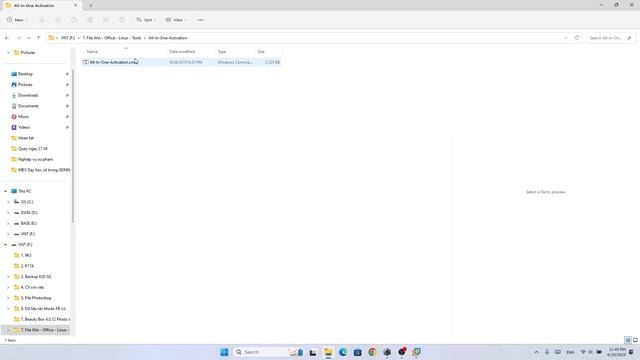Viewport: 640px width, 360px height.
Task: Click the Refresh icon beside address bar
Action: 577,38
